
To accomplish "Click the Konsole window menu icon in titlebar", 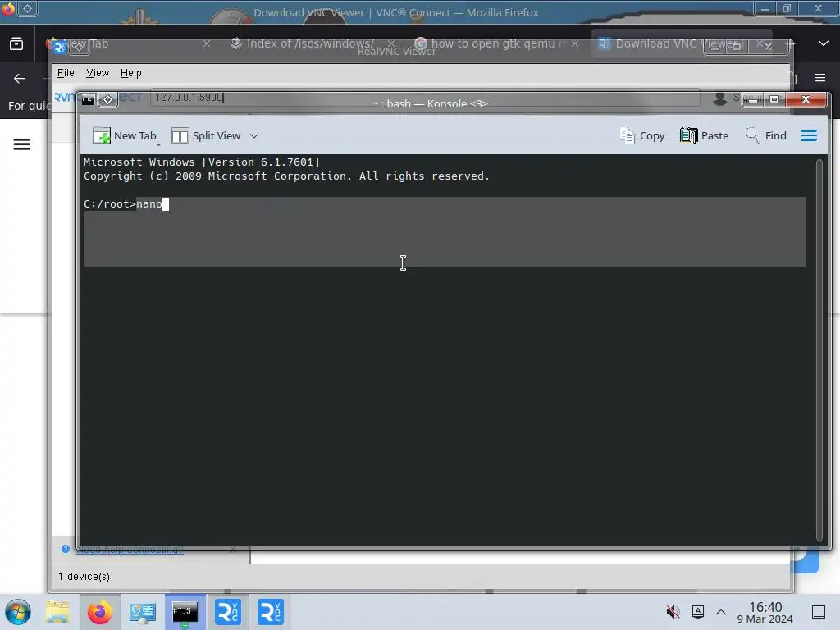I will click(x=89, y=99).
